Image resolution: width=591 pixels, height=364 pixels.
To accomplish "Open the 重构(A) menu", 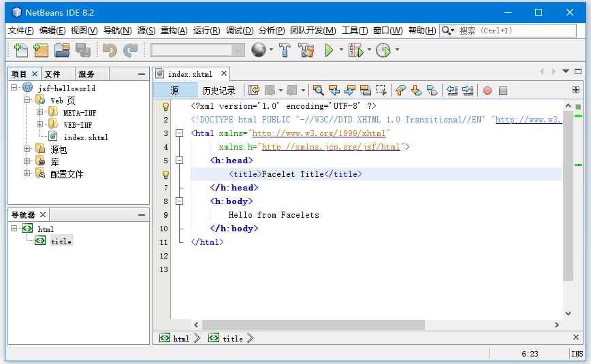I will coord(174,31).
